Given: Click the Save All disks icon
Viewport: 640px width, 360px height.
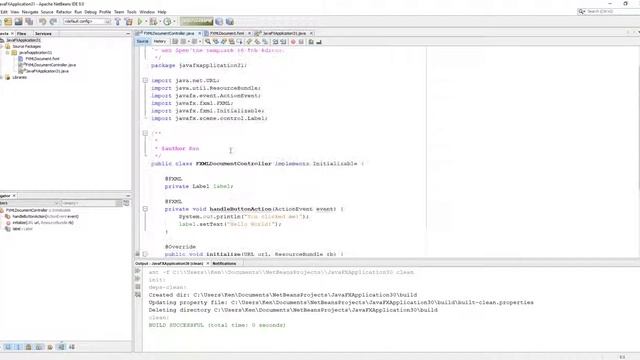Looking at the screenshot, I should click(x=29, y=22).
